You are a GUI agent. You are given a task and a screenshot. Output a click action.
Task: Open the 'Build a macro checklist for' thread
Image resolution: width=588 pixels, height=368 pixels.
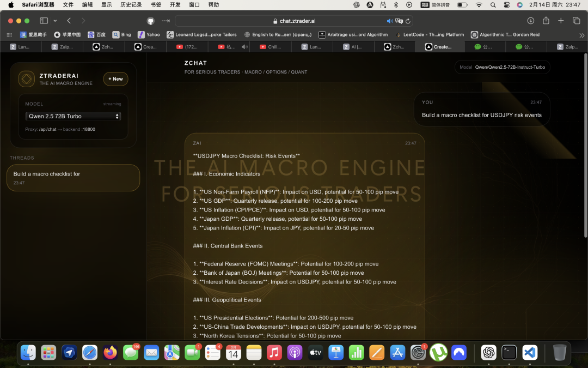(x=73, y=178)
